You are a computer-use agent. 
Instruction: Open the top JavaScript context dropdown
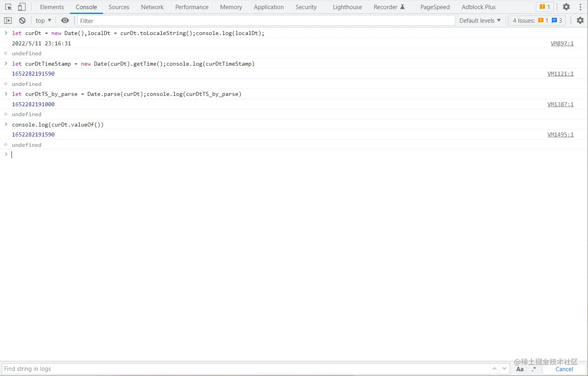(x=43, y=21)
